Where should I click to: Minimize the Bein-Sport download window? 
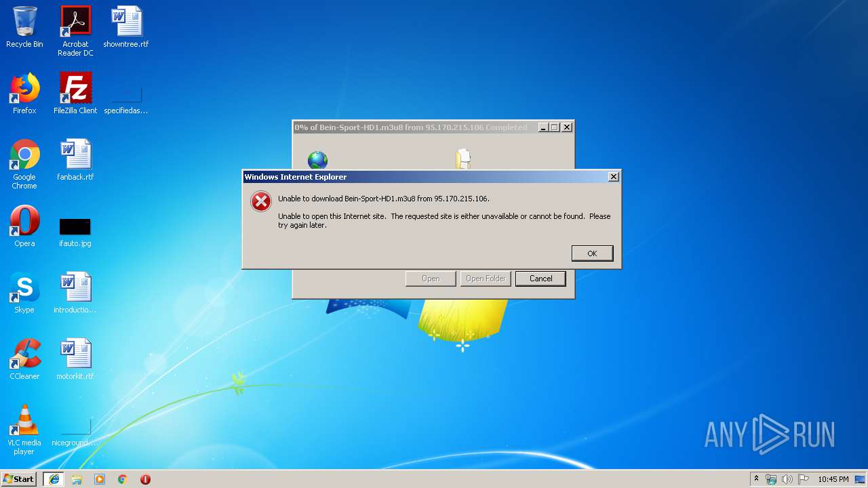pos(543,127)
